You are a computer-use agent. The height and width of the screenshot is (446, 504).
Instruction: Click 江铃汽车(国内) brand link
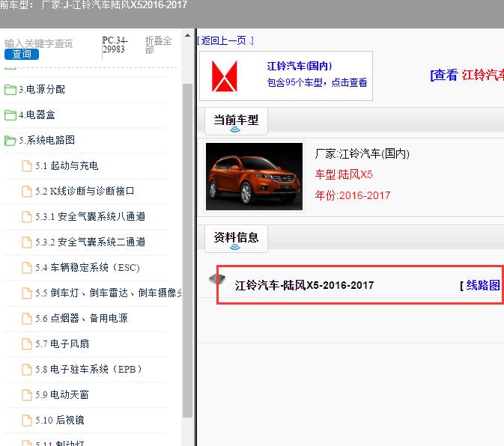(x=300, y=66)
